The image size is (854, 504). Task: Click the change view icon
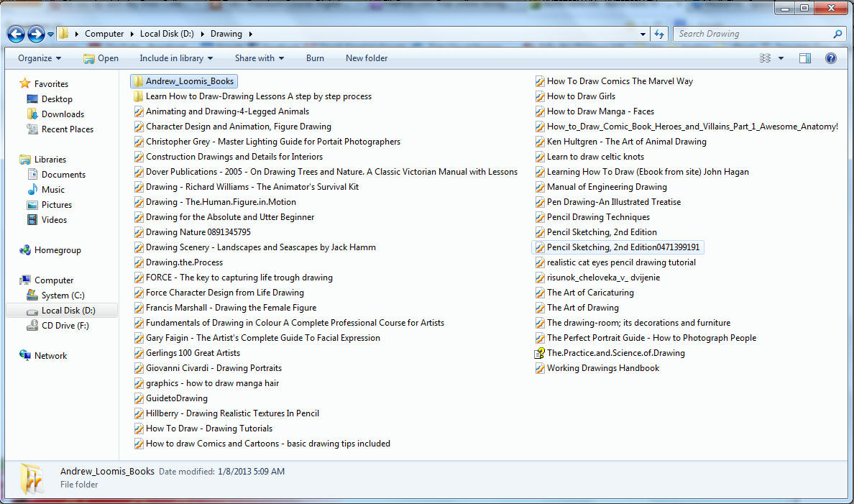click(766, 58)
